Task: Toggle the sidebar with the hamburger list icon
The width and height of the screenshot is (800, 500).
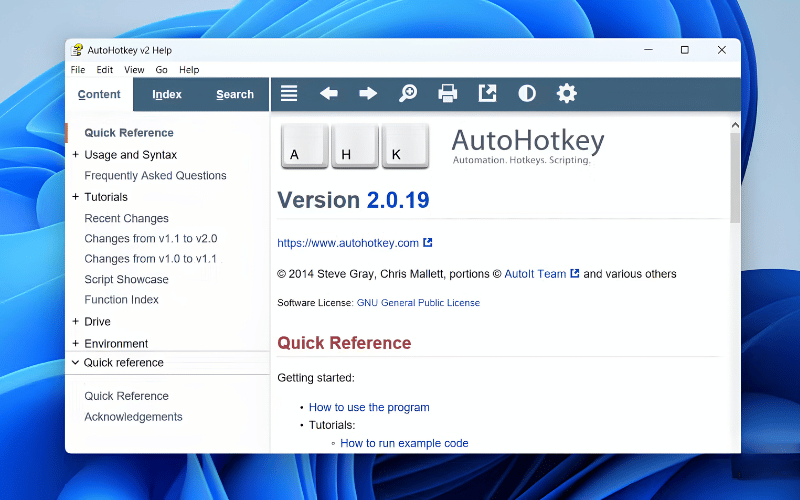Action: 289,93
